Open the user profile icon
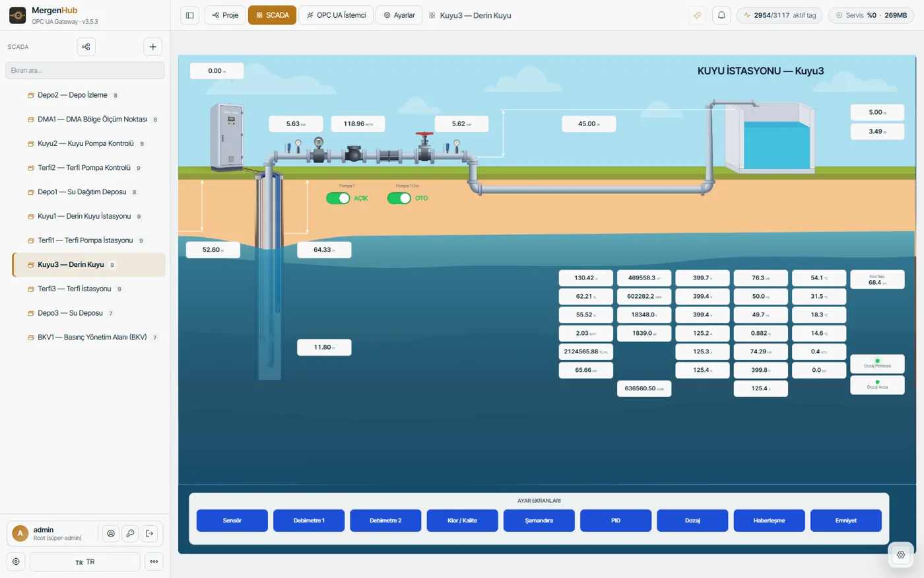This screenshot has height=578, width=924. point(111,533)
